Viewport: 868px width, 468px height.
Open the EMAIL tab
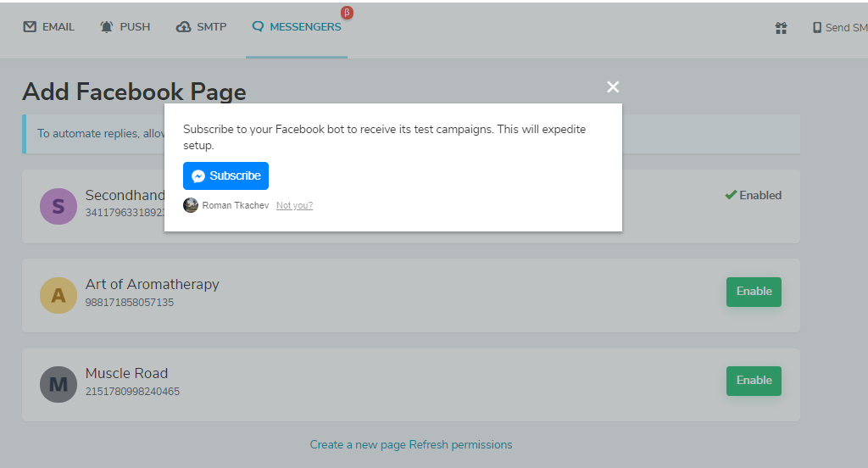tap(49, 27)
